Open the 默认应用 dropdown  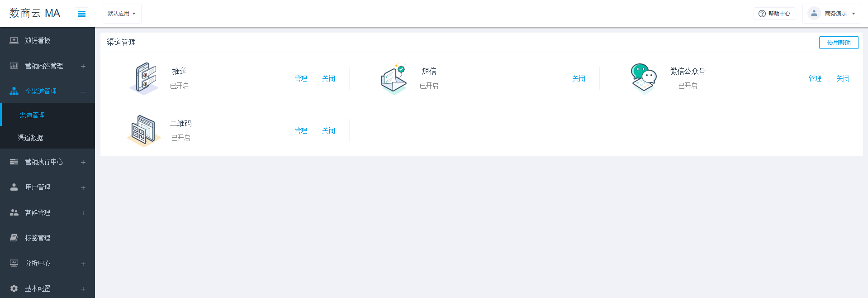coord(122,14)
